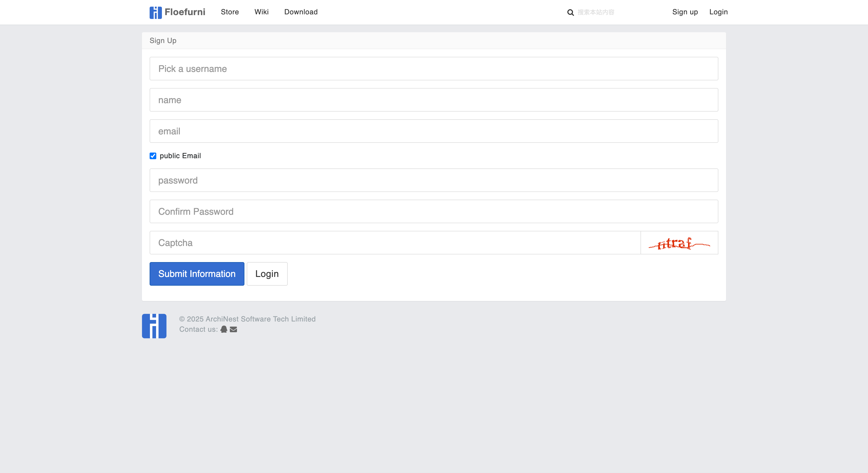Focus the Pick a username field
Screen dimensions: 868x473
[x=434, y=69]
